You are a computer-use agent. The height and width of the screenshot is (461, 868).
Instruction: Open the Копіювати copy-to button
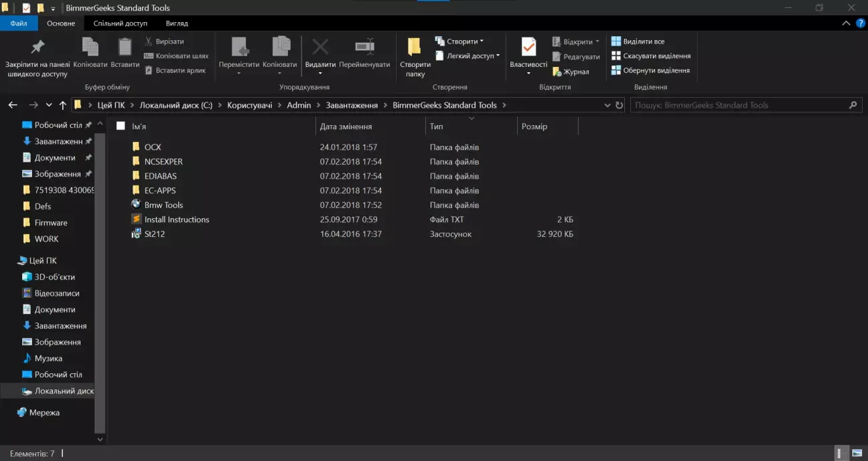pos(280,56)
